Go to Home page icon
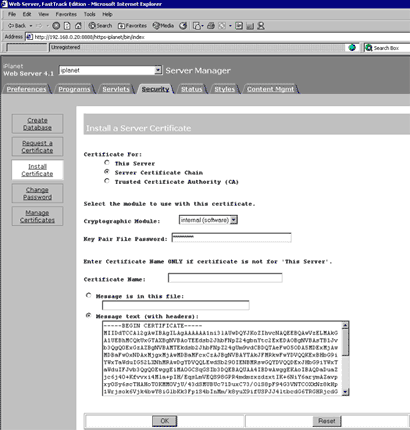This screenshot has height=430, width=410. pos(78,26)
